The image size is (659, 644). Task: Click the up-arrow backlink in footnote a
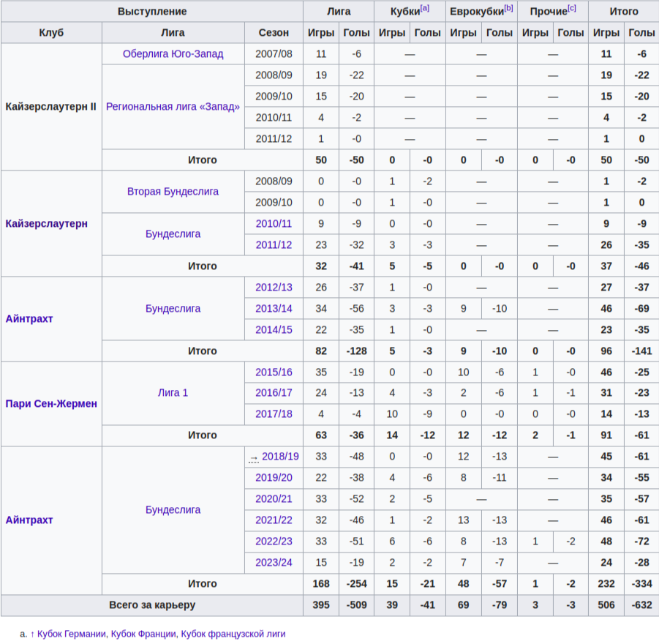point(32,634)
